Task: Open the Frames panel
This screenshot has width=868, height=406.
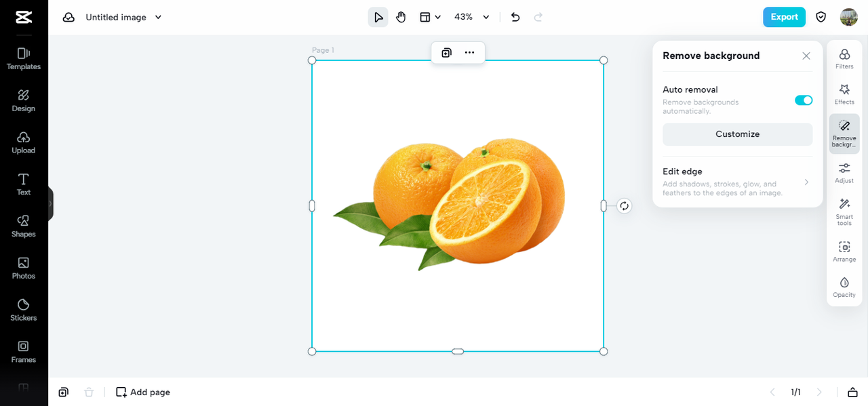Action: click(24, 352)
